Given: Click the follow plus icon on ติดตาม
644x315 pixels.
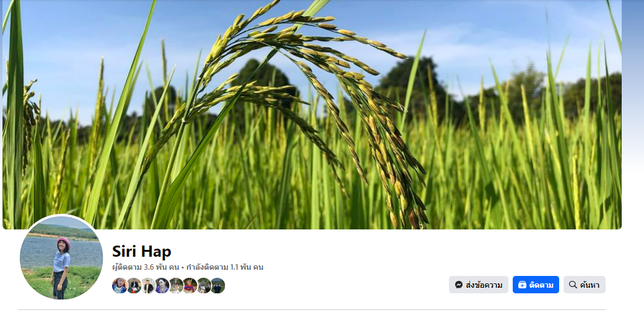Looking at the screenshot, I should (522, 285).
